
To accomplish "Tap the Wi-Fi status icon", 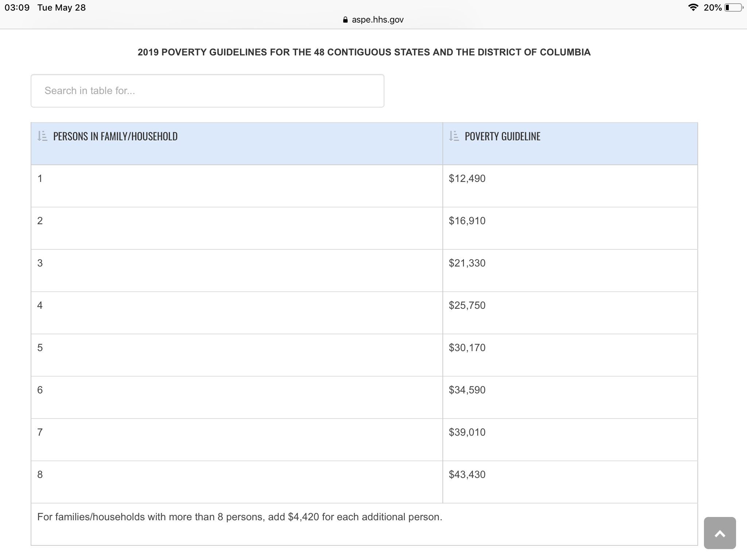I will point(693,7).
